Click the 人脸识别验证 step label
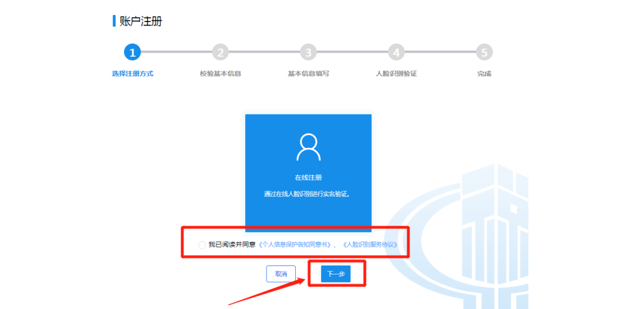644x309 pixels. click(x=397, y=74)
